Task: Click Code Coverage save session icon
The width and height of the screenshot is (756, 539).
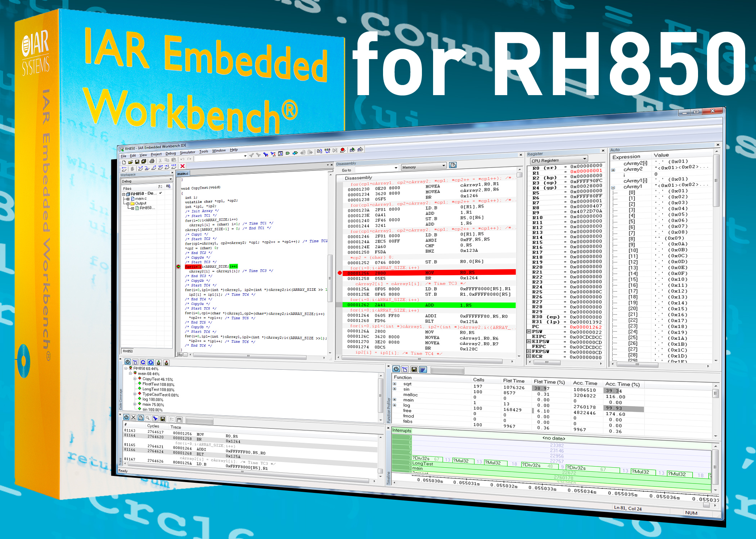Action: click(158, 362)
